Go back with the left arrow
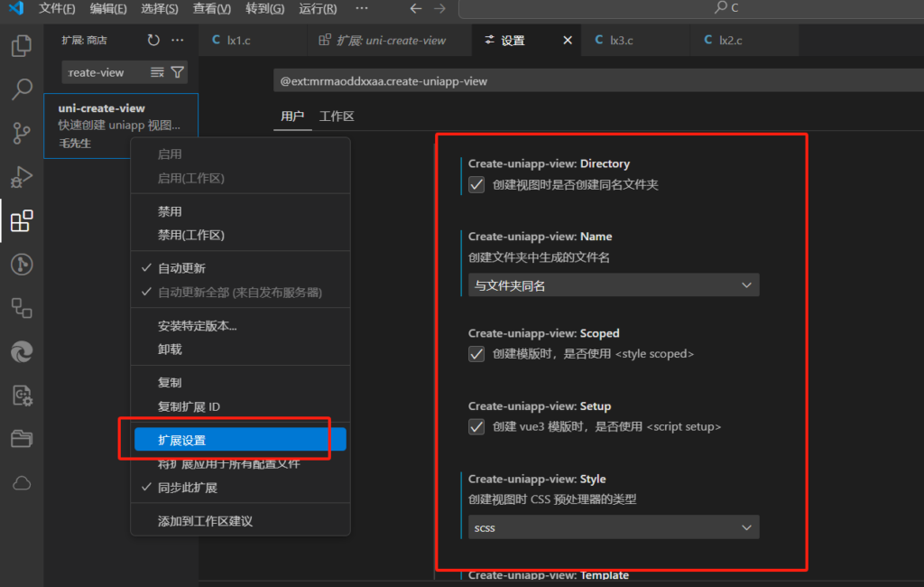924x587 pixels. click(416, 8)
